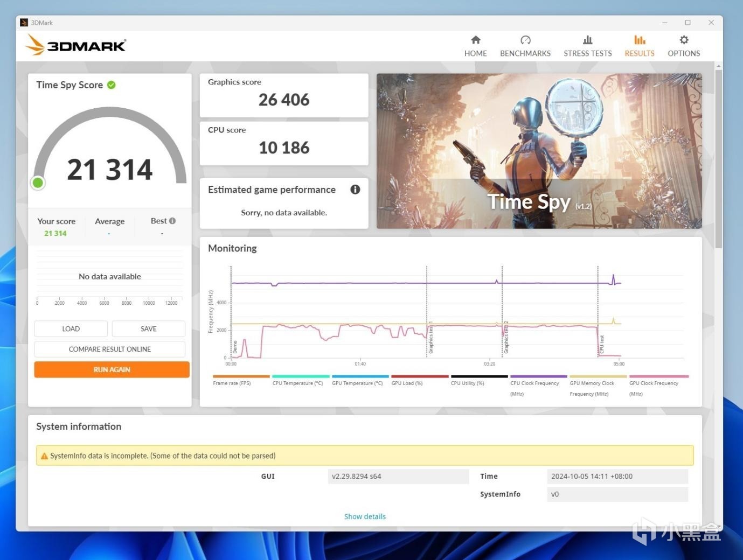Open the OPTIONS tab
This screenshot has height=560, width=743.
coord(684,46)
